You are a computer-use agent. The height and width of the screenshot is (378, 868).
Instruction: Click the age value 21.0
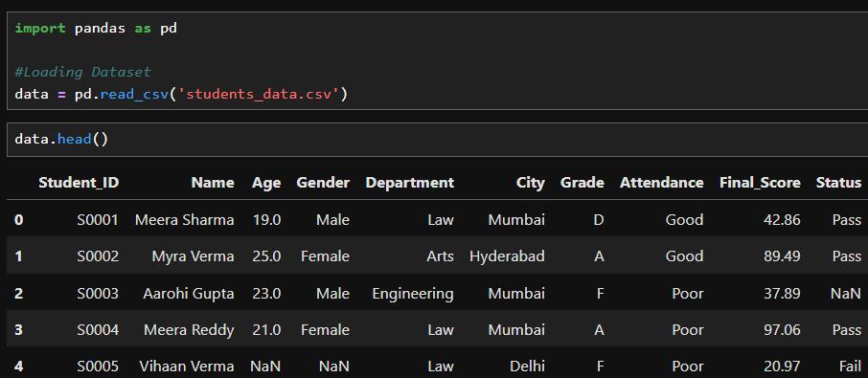click(x=266, y=330)
